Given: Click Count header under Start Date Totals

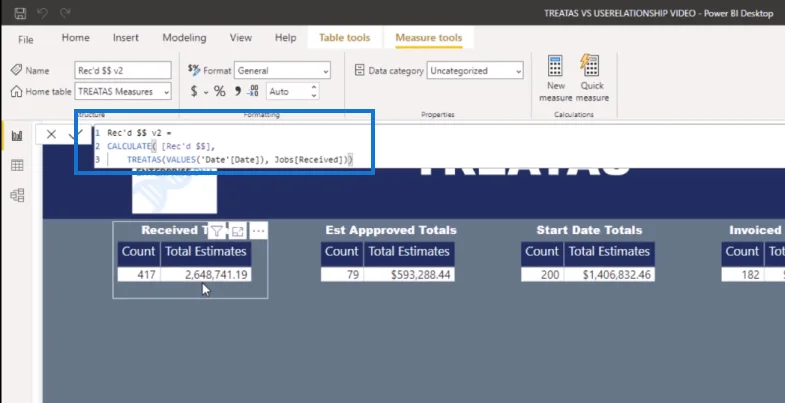Looking at the screenshot, I should 543,251.
